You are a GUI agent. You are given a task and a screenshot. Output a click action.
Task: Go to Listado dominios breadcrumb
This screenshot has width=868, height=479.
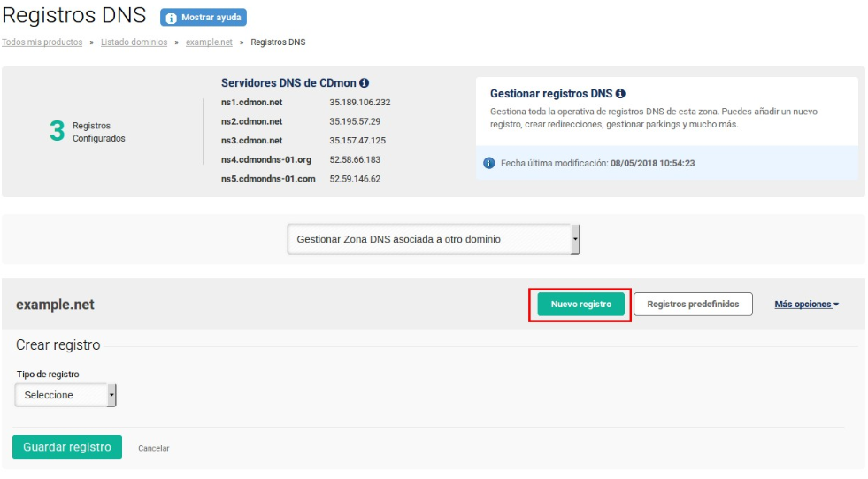134,42
